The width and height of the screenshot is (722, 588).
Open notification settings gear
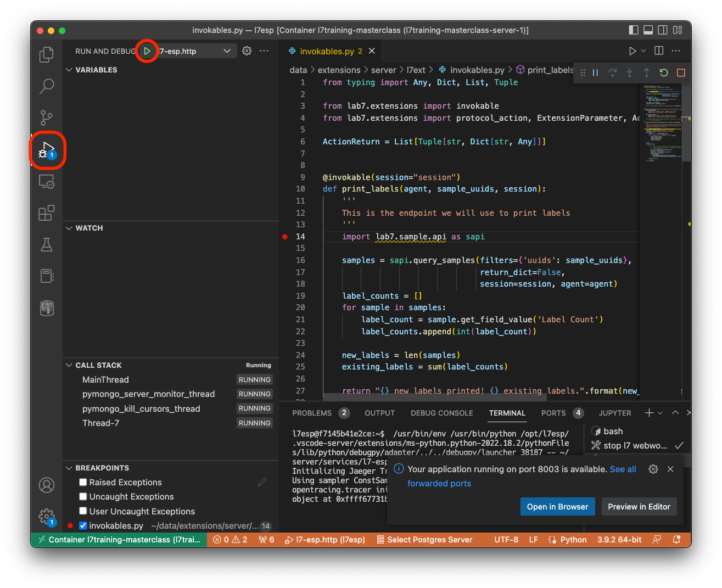(x=653, y=469)
